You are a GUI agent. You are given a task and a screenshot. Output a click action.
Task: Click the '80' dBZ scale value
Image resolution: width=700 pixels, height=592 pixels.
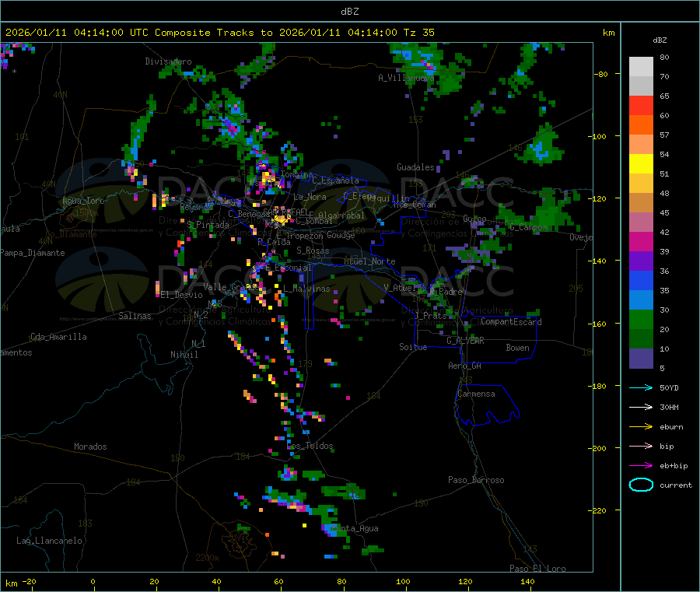pyautogui.click(x=664, y=57)
